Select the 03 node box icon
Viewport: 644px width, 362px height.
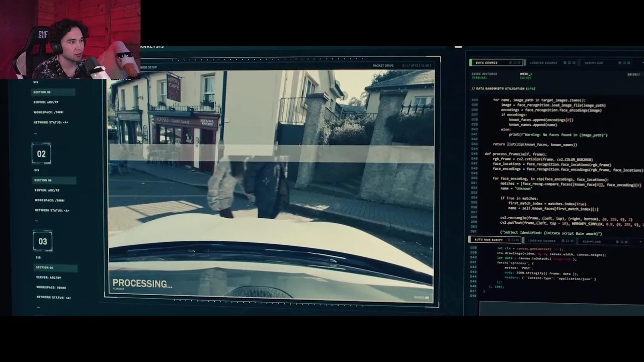click(42, 241)
